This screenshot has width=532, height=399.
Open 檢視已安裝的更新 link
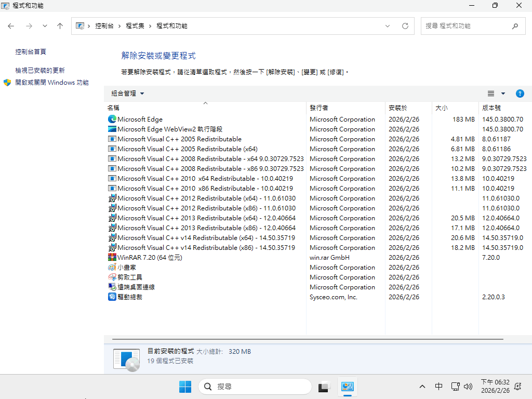(40, 70)
